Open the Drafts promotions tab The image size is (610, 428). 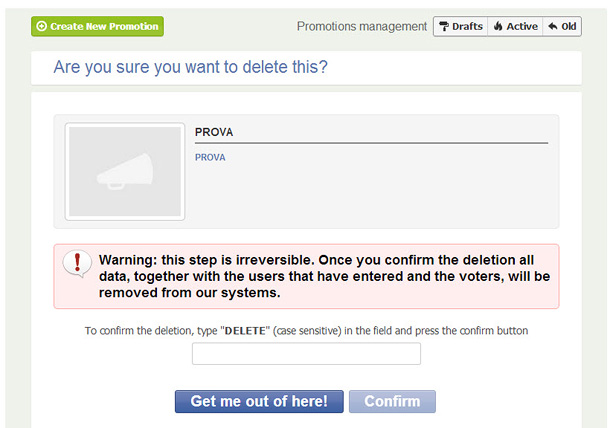point(461,26)
